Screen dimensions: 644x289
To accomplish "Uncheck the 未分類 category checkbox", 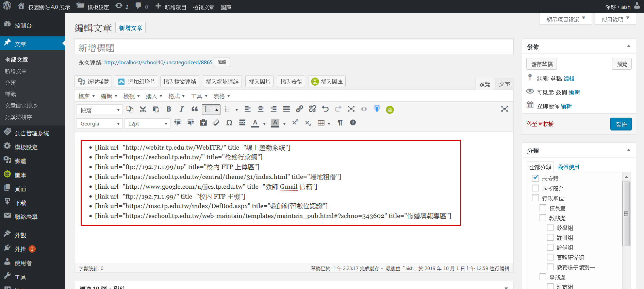I will tap(535, 178).
